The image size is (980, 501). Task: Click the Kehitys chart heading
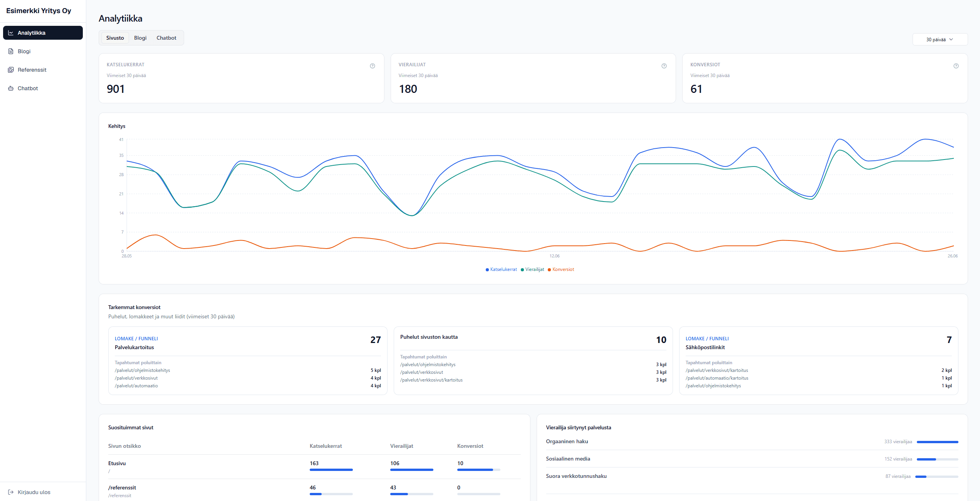(x=117, y=126)
